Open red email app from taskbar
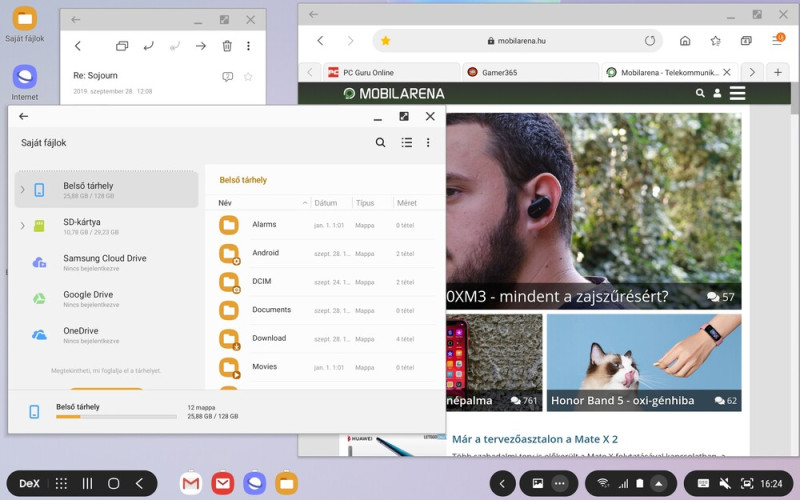This screenshot has height=500, width=800. click(223, 484)
